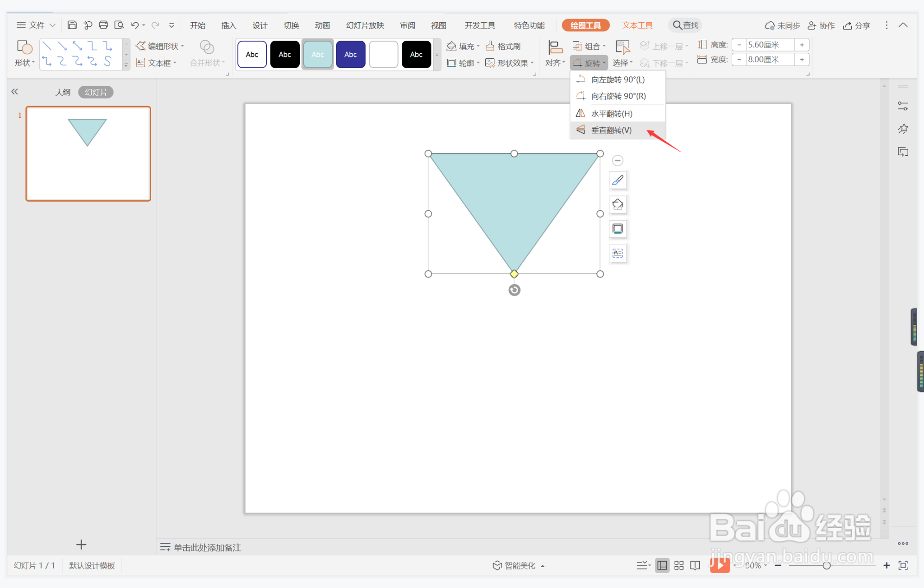
Task: Expand the shape styles gallery arrow
Action: (437, 55)
